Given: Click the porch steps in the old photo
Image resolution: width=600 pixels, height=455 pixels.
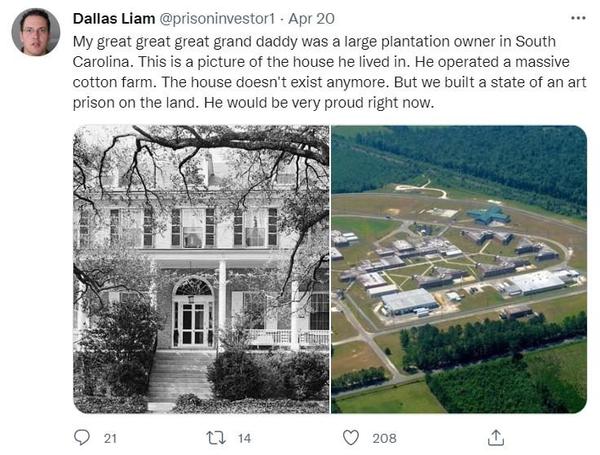Looking at the screenshot, I should pyautogui.click(x=180, y=377).
